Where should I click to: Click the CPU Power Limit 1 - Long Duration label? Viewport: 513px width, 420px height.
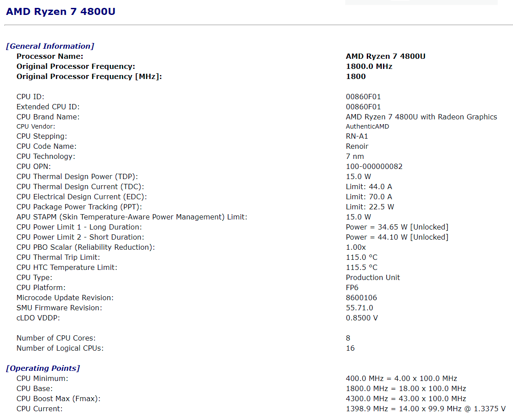[79, 227]
